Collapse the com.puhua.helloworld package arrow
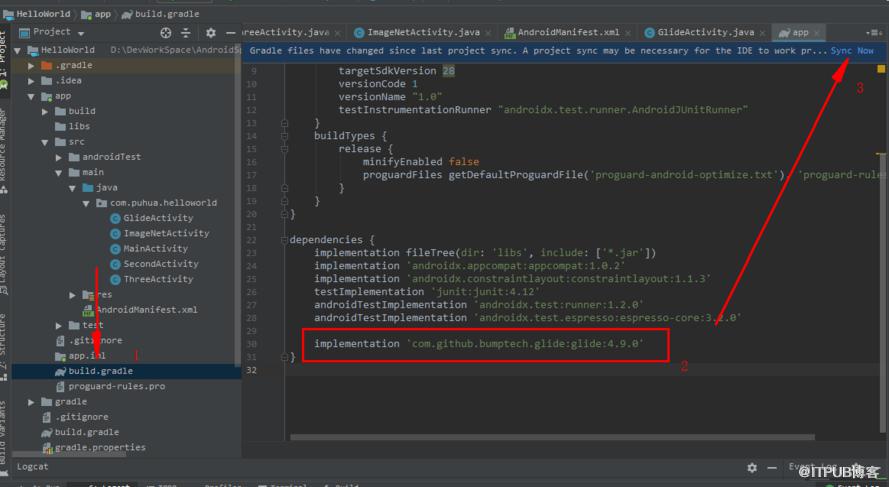Image resolution: width=889 pixels, height=487 pixels. tap(86, 204)
